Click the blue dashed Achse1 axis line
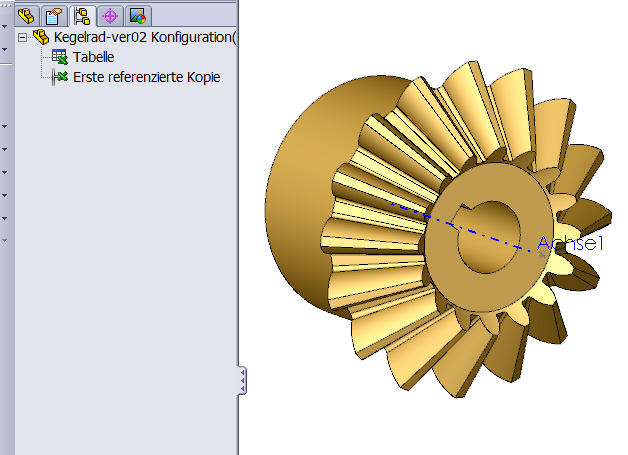This screenshot has width=628, height=455. coord(461,227)
